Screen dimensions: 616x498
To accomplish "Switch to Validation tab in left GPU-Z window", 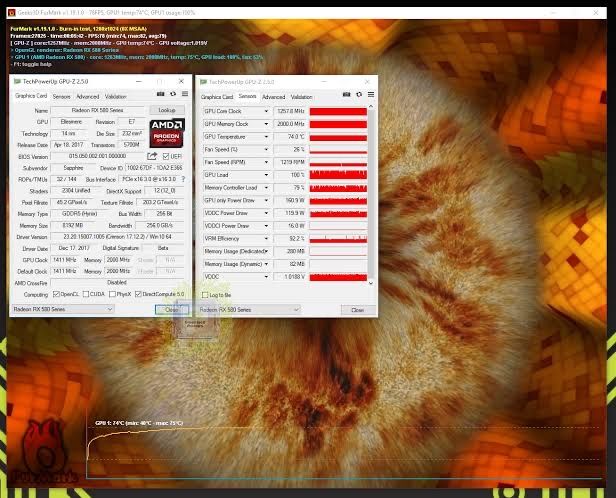I will 116,96.
